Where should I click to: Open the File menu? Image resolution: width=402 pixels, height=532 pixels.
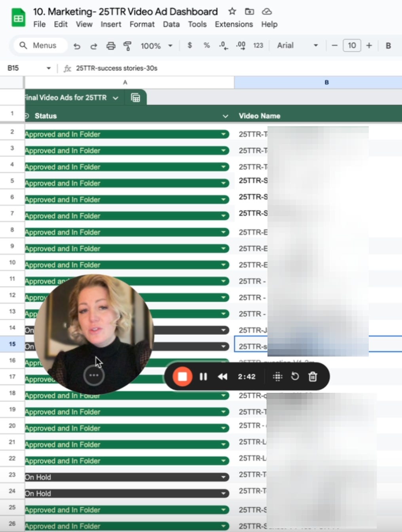coord(39,24)
